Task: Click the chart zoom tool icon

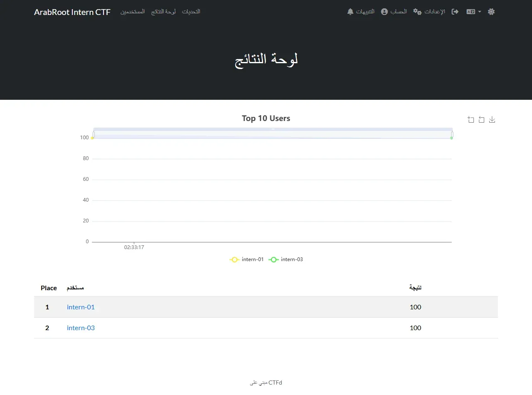Action: [x=471, y=120]
